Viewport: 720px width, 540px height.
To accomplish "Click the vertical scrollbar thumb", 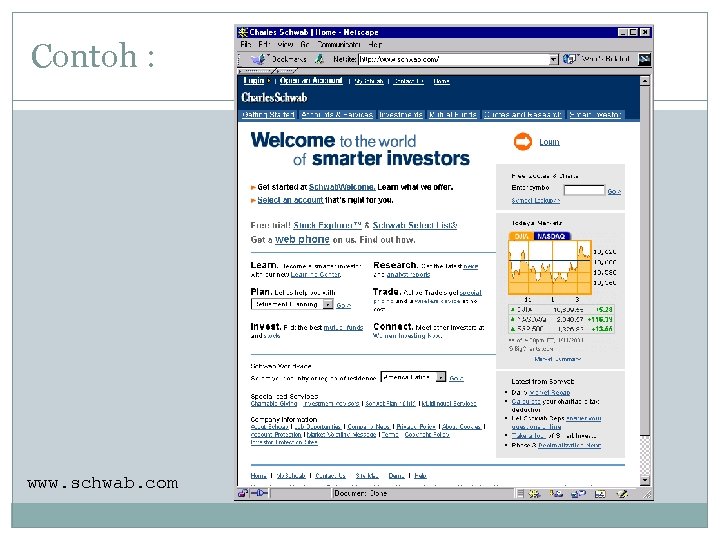I will [645, 260].
